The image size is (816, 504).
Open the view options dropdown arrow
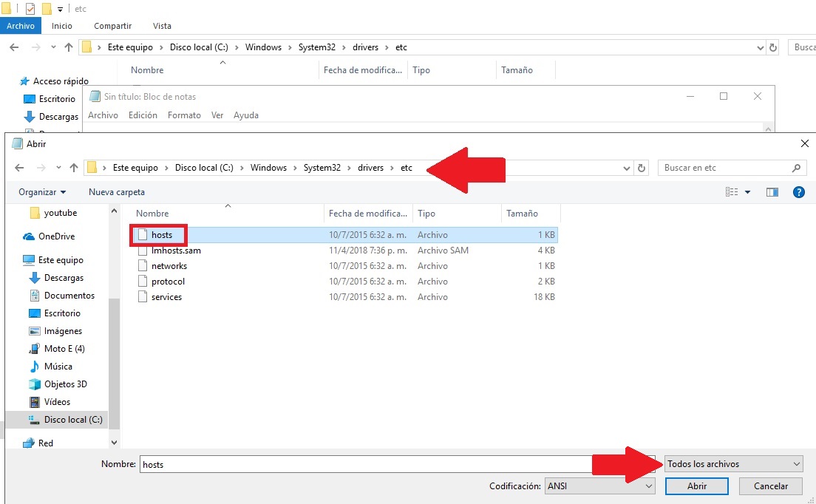point(747,192)
